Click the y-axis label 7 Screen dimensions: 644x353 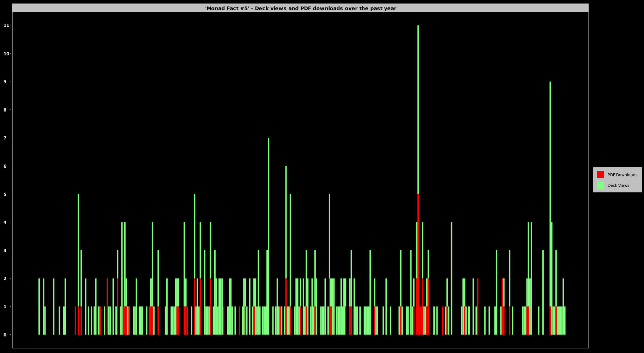point(5,138)
